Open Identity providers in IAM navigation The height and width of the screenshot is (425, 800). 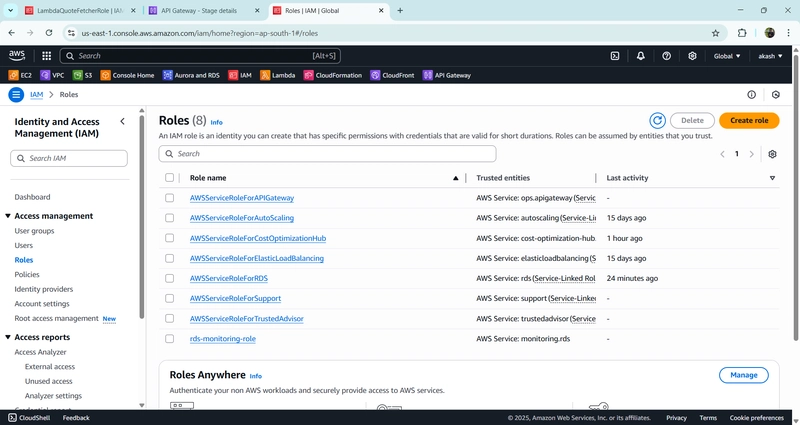[x=43, y=289]
